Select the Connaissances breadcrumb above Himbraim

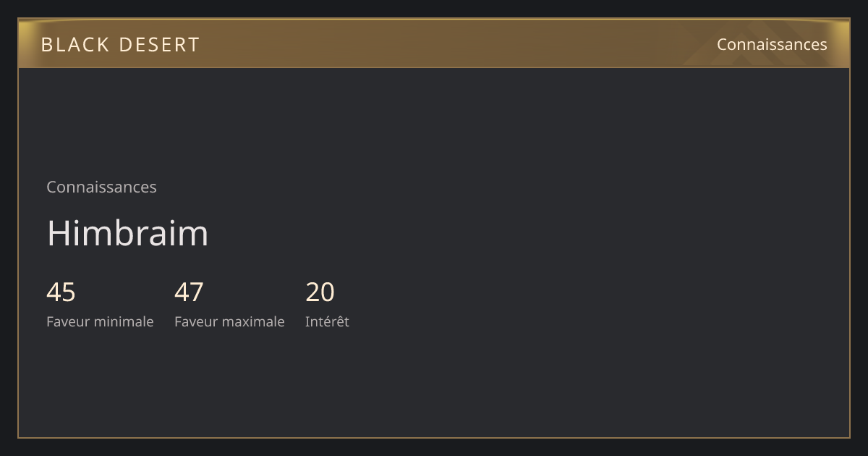click(101, 187)
